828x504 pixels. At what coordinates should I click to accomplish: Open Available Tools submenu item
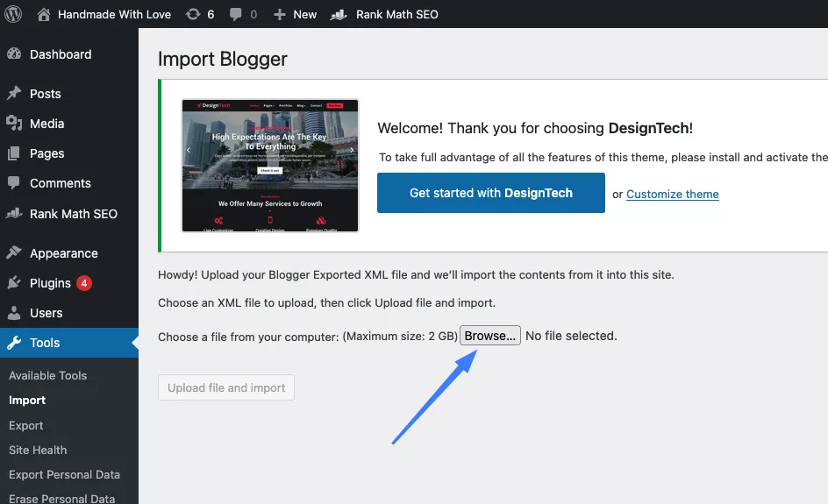47,375
